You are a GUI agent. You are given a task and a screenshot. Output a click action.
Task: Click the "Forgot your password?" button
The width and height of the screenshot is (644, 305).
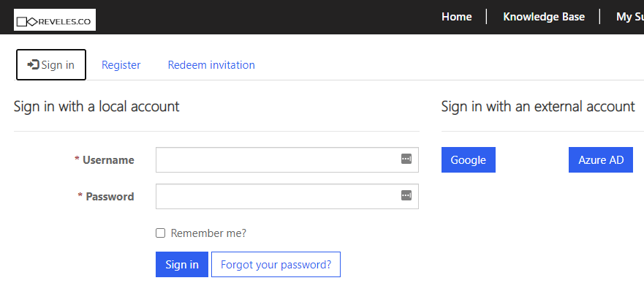[x=276, y=265]
